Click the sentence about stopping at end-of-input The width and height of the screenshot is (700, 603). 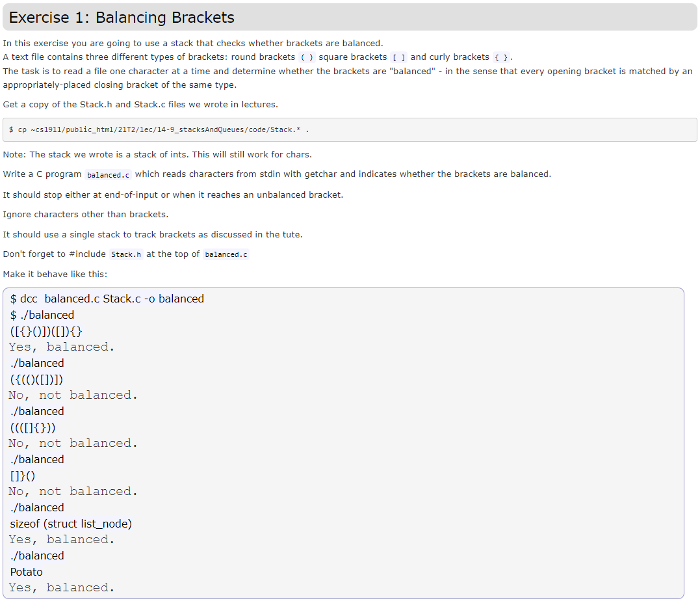(x=173, y=194)
